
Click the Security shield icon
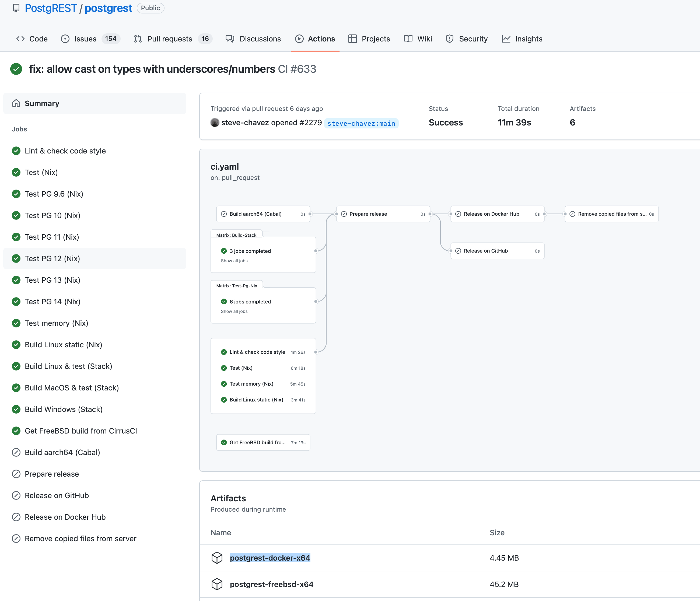coord(449,39)
